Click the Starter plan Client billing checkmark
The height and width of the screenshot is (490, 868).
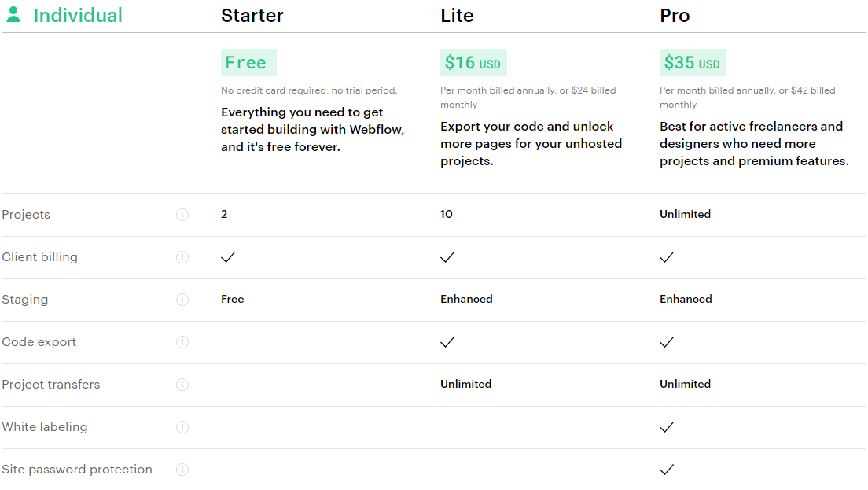coord(228,257)
